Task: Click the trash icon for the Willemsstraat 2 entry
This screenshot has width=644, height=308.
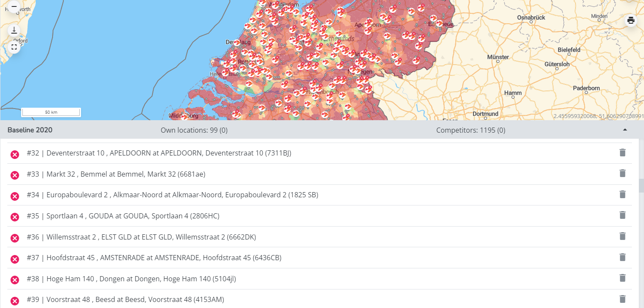Action: point(622,236)
